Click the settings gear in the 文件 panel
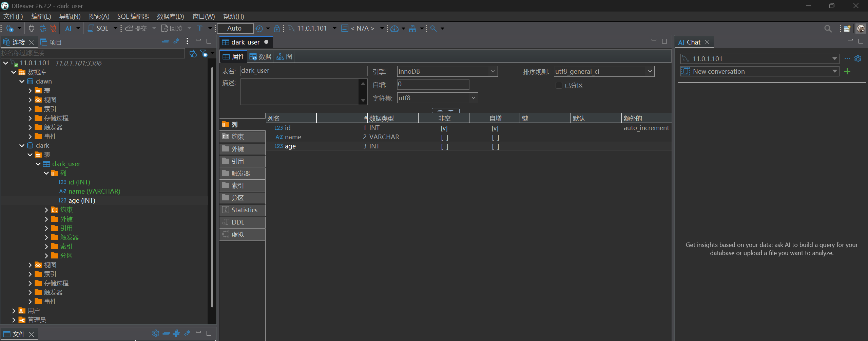868x341 pixels. pyautogui.click(x=155, y=333)
